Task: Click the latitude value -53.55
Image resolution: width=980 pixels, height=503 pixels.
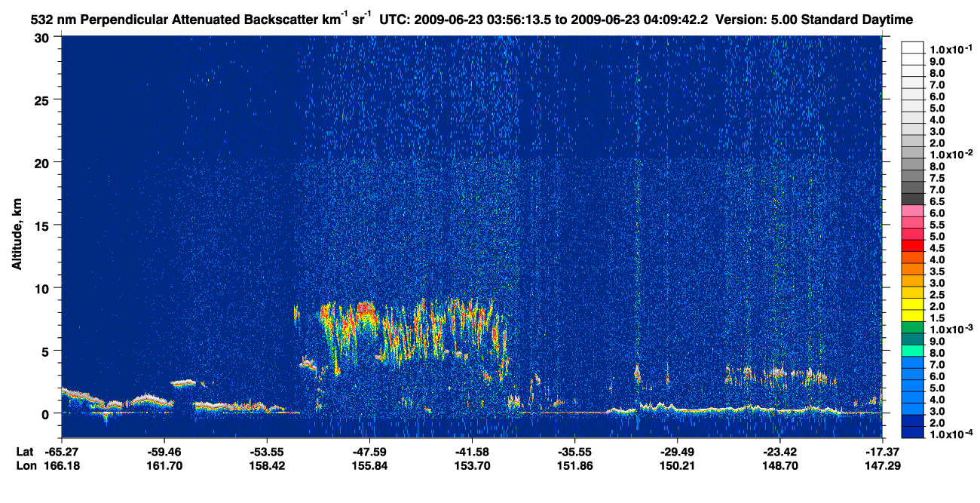Action: (x=267, y=451)
